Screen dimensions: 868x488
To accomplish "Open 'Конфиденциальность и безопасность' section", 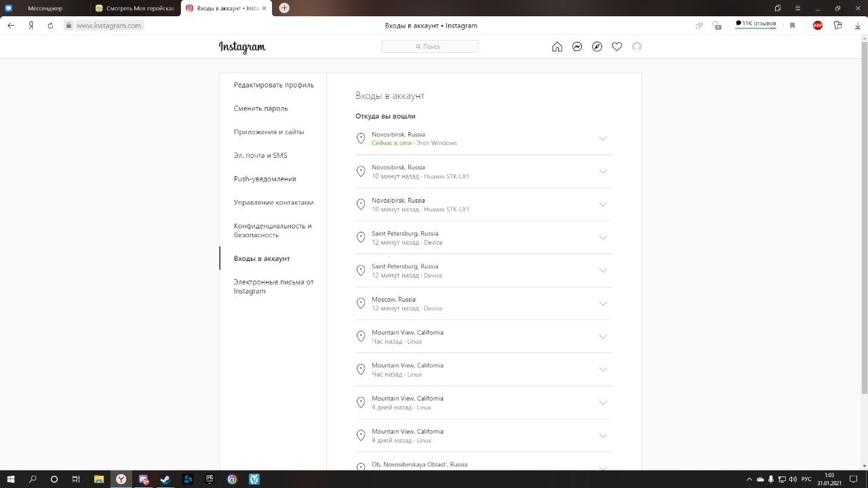I will [x=274, y=230].
